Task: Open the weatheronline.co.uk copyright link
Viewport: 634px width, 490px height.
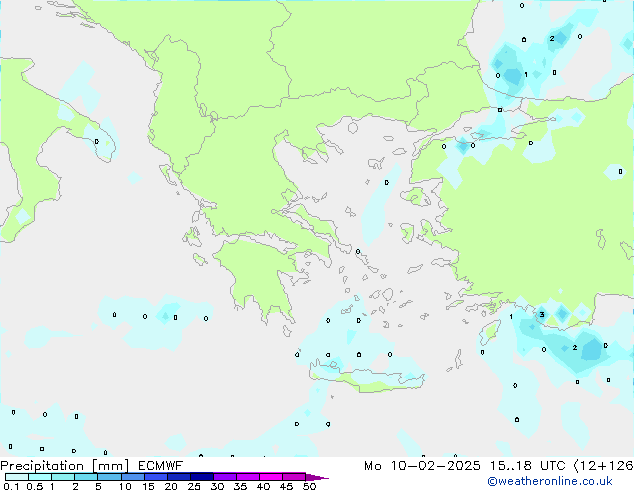Action: (550, 481)
